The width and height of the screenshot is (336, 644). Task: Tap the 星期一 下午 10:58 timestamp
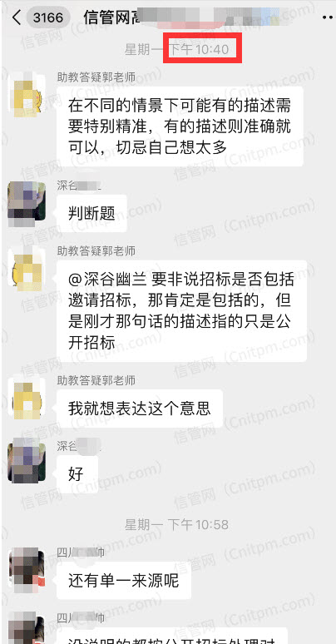point(177,524)
